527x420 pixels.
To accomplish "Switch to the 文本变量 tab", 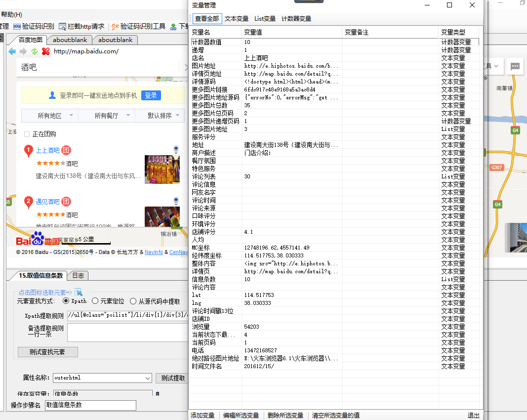I will tap(237, 19).
